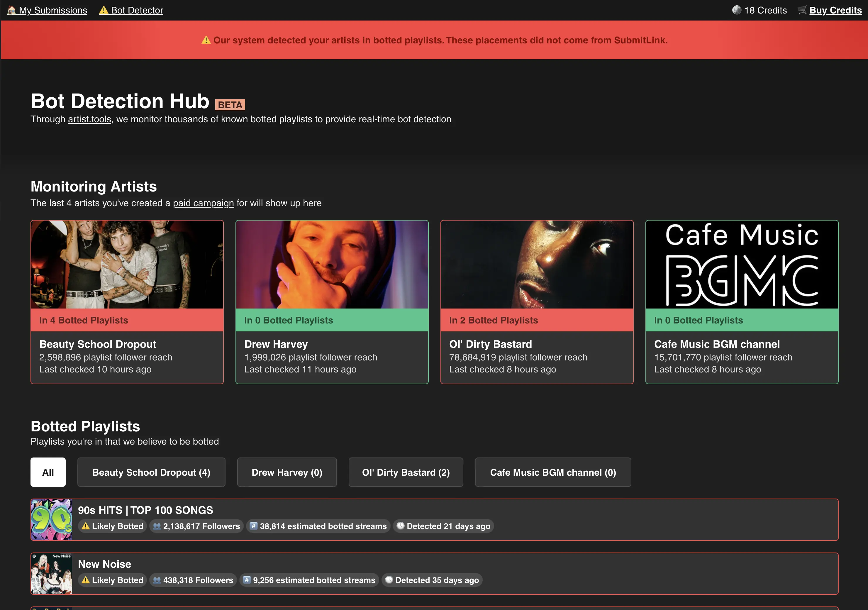868x610 pixels.
Task: Click the clock icon next to Detected 35 days ago
Action: pos(389,580)
